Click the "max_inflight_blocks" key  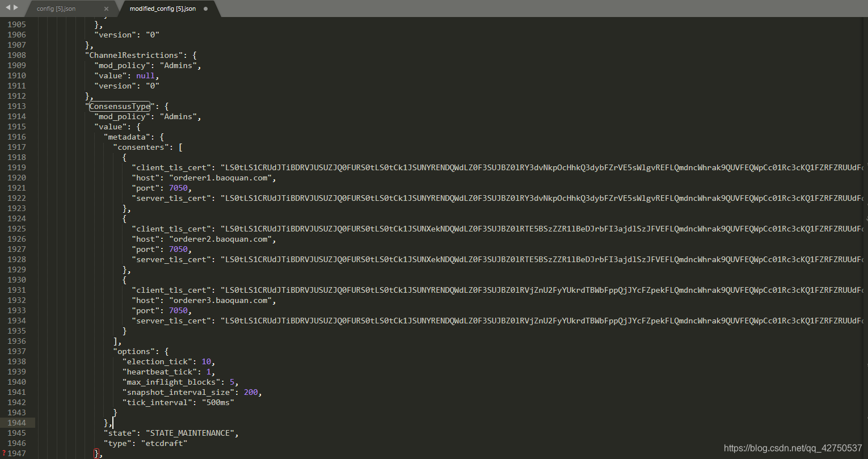[x=171, y=382]
